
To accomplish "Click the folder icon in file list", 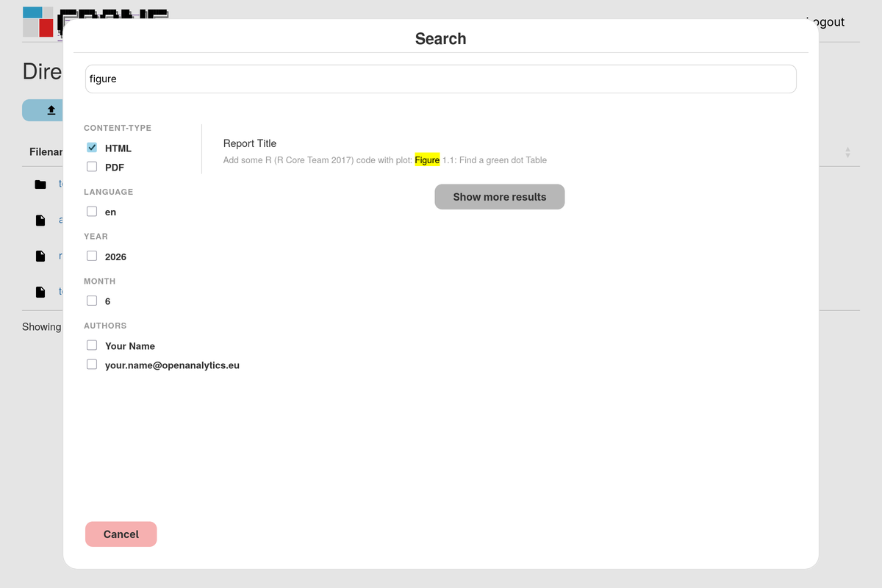I will 40,184.
